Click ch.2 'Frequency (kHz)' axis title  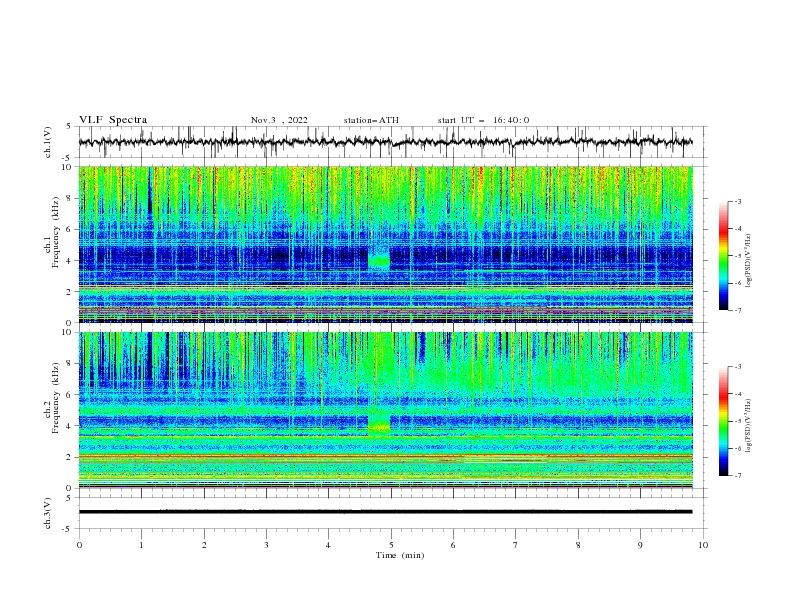coord(56,399)
